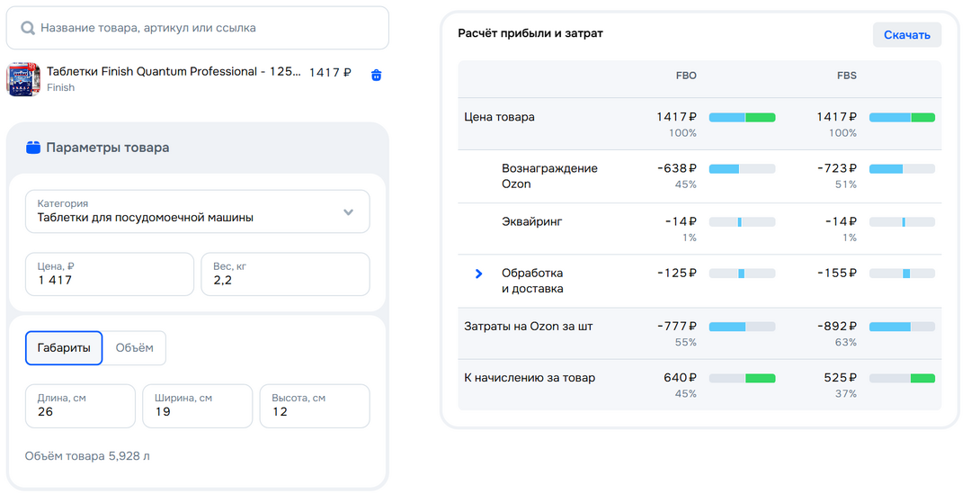Screen dimensions: 980x503
Task: Click the chevron in the category selector
Action: tap(348, 212)
